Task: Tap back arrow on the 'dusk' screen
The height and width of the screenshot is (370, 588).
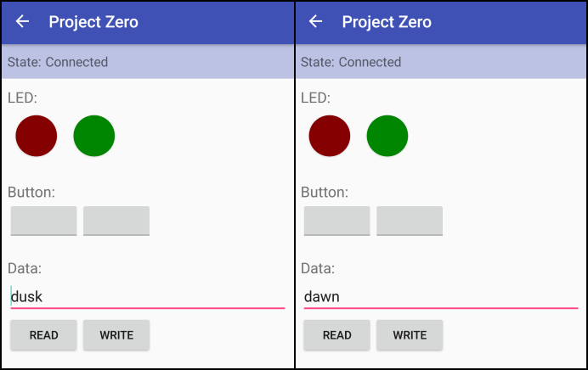Action: tap(23, 22)
